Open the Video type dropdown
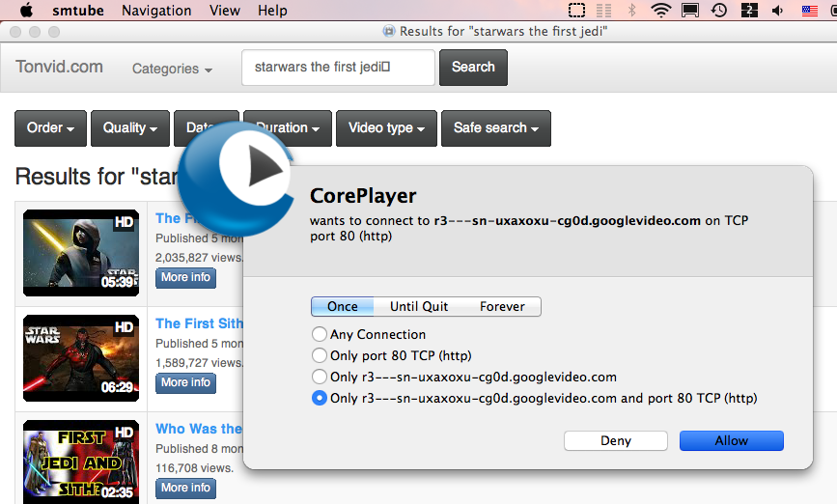Screen dimensions: 837x504 click(386, 128)
